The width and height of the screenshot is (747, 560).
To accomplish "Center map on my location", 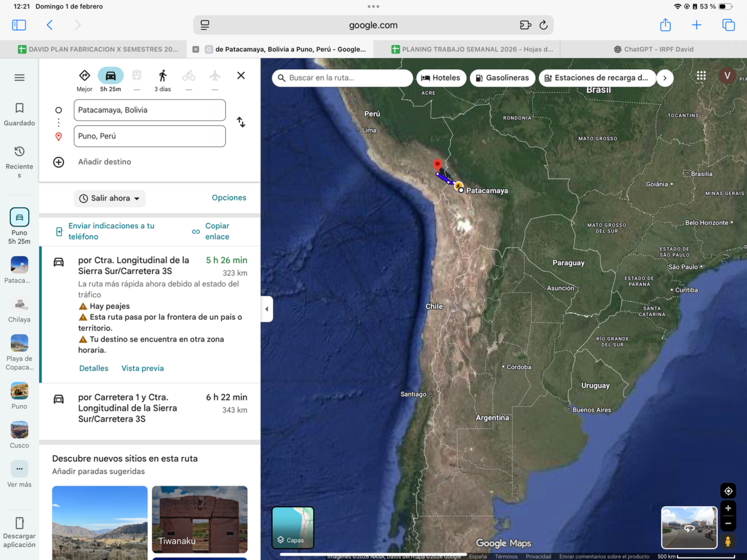I will coord(728,491).
